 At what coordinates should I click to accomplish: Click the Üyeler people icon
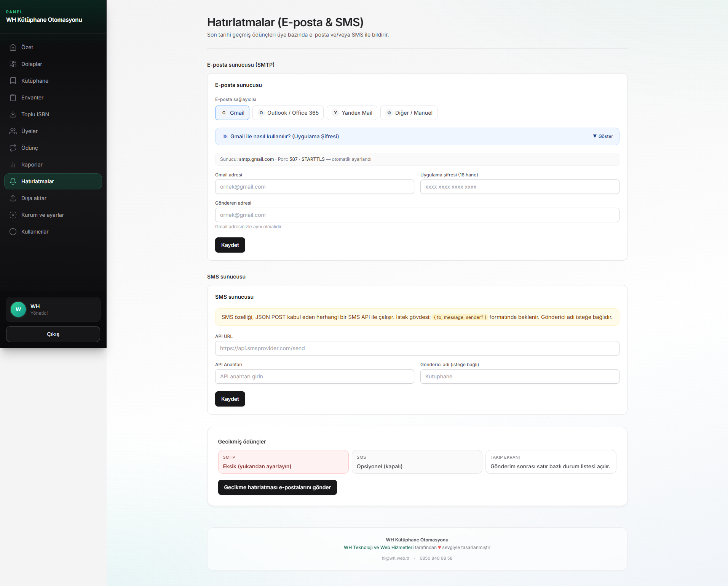click(13, 131)
